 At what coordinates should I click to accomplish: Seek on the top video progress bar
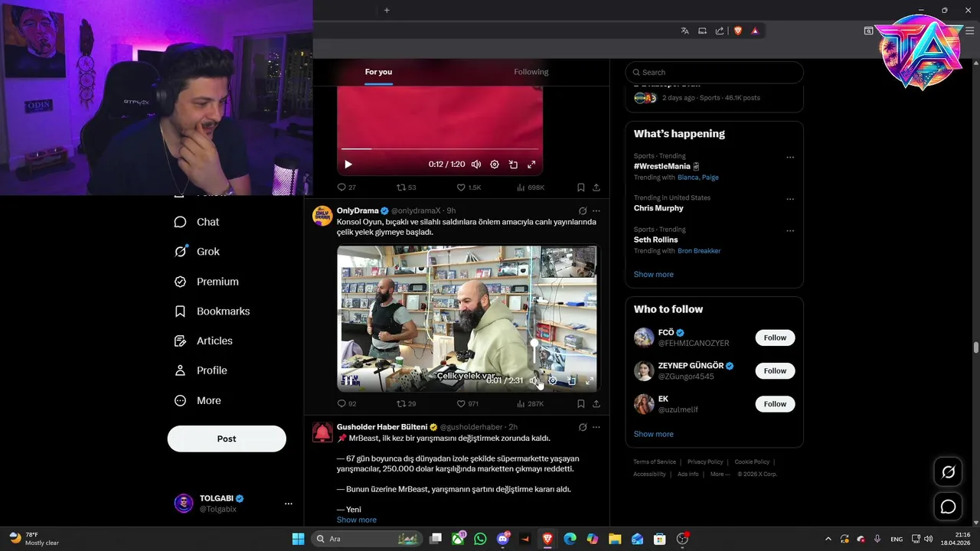tap(439, 148)
